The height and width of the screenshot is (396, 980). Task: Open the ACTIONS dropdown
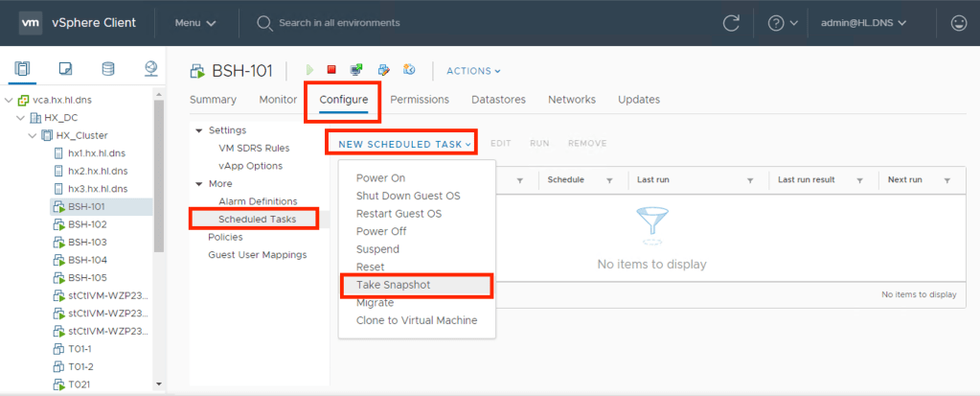[473, 71]
